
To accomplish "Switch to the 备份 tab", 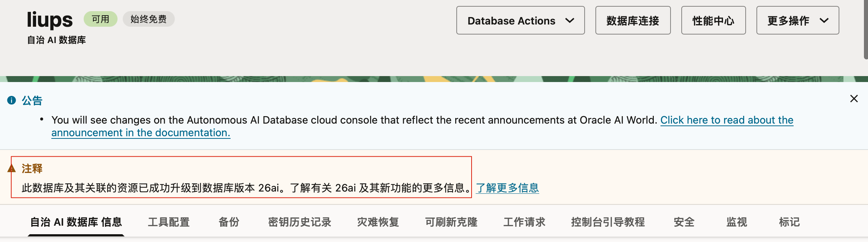I will click(229, 222).
